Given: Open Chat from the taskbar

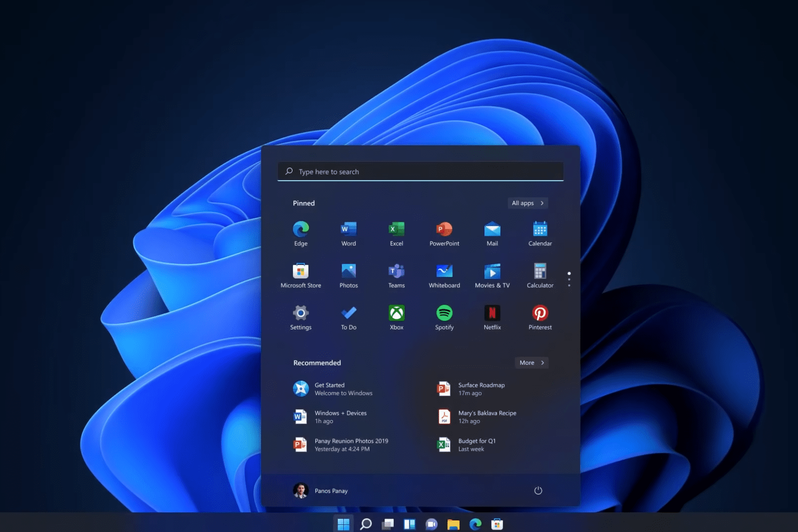Looking at the screenshot, I should [431, 524].
